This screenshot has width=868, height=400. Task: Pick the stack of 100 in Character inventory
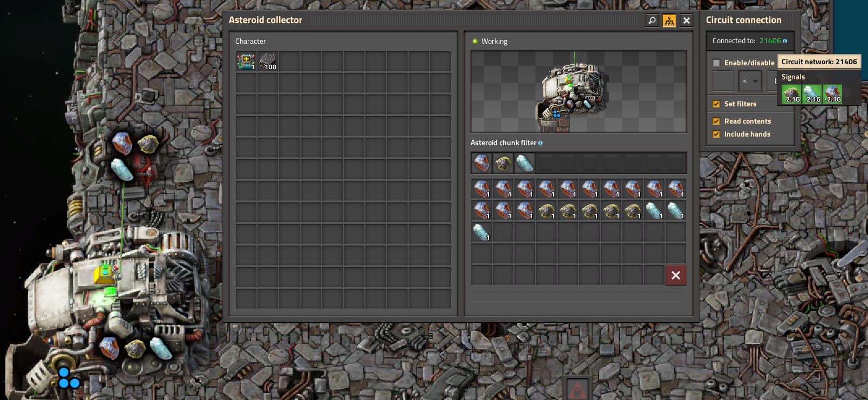(x=268, y=62)
